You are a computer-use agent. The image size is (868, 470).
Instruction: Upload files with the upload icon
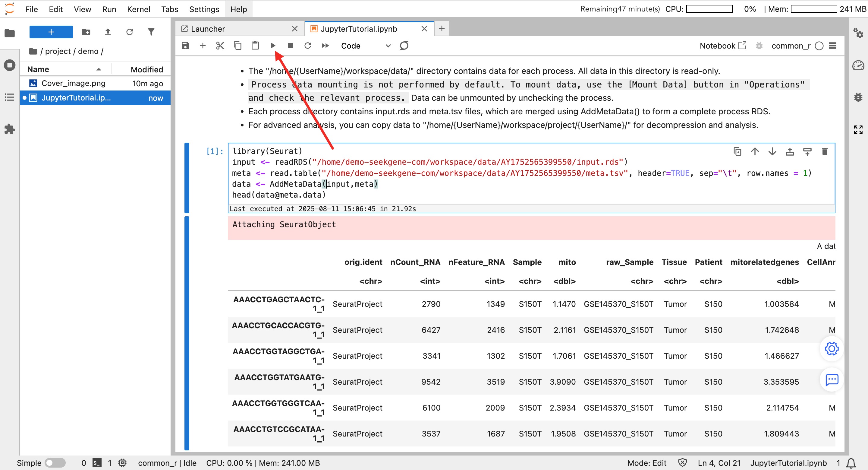[x=108, y=32]
